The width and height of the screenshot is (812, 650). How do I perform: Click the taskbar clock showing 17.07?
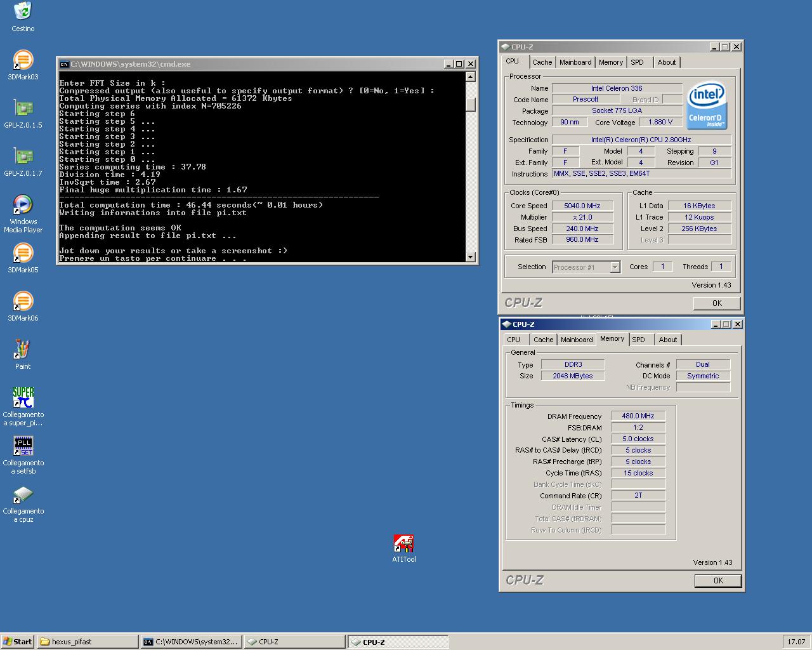coord(796,642)
